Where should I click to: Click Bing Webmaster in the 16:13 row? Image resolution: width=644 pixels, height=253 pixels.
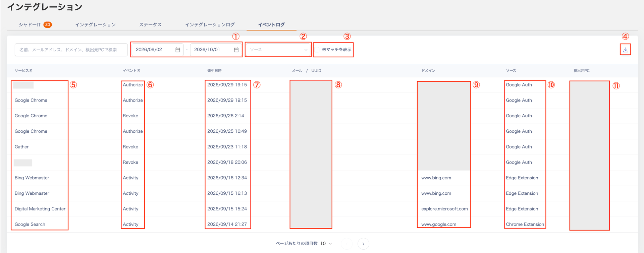tap(32, 193)
